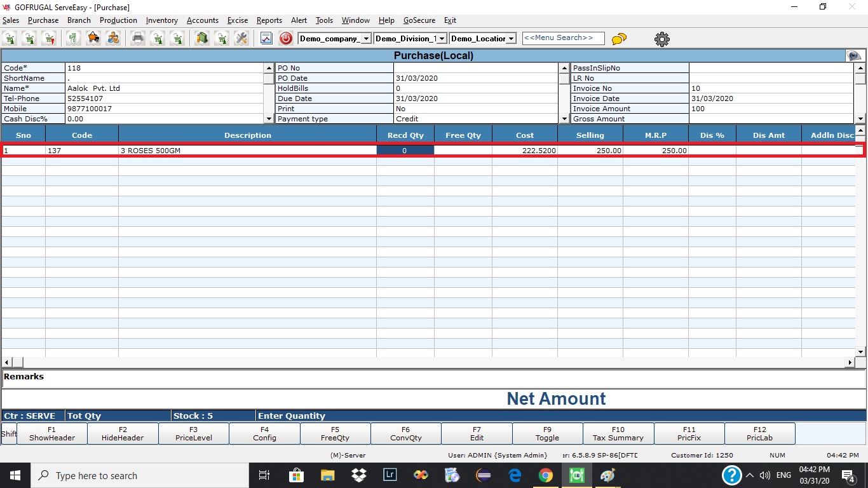Open the Windows Start menu
868x488 pixels.
click(x=15, y=475)
